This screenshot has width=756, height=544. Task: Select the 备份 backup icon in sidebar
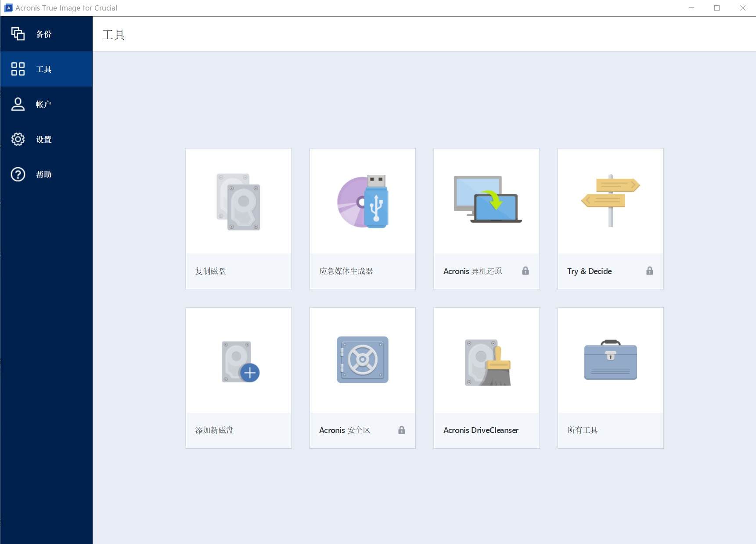click(x=18, y=34)
